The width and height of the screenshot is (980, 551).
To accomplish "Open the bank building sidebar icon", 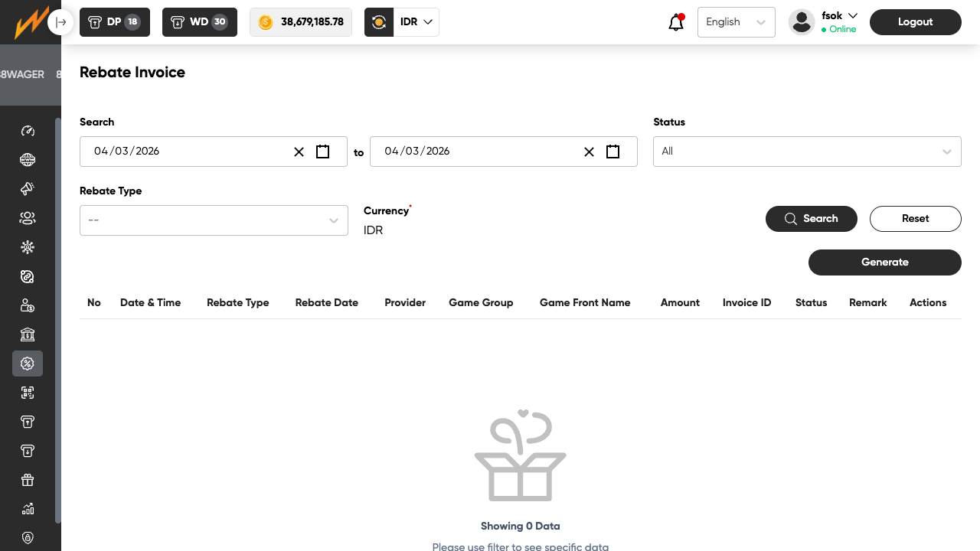I will 28,334.
